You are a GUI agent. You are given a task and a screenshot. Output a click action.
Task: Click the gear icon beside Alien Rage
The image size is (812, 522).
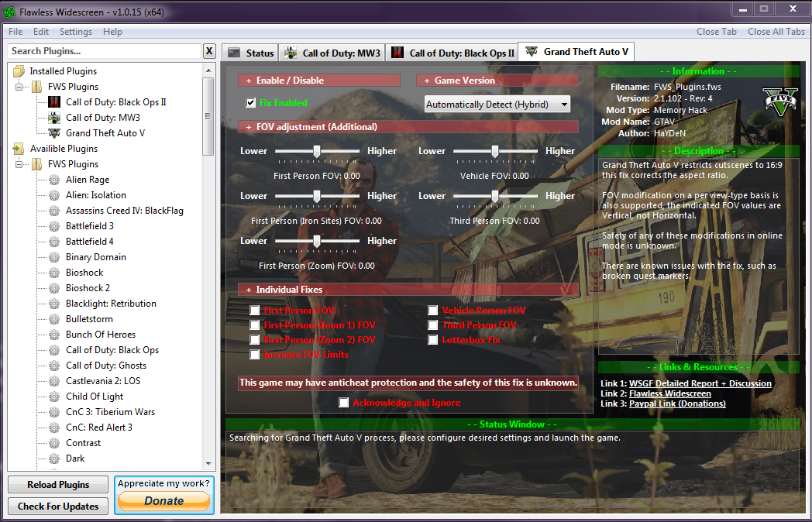54,180
